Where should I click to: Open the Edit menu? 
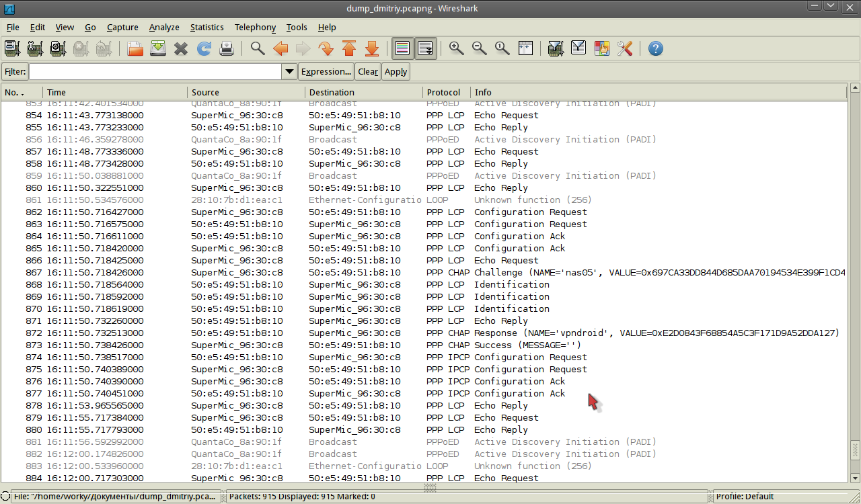(x=38, y=27)
